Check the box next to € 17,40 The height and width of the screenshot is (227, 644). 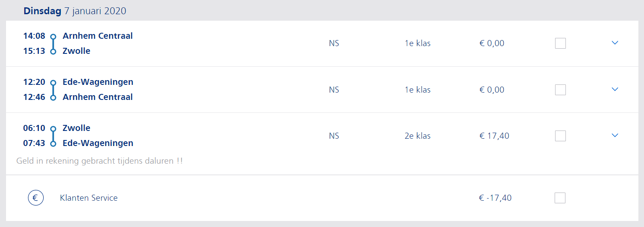560,136
